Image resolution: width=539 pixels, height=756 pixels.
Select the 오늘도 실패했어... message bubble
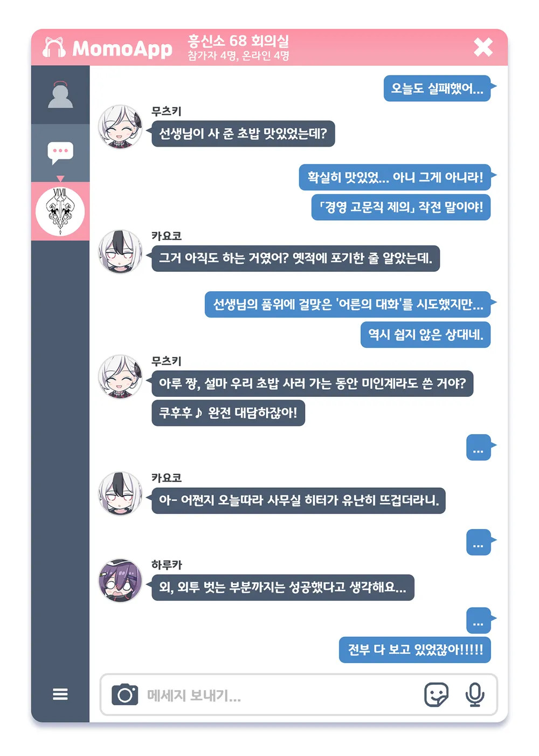coord(437,88)
